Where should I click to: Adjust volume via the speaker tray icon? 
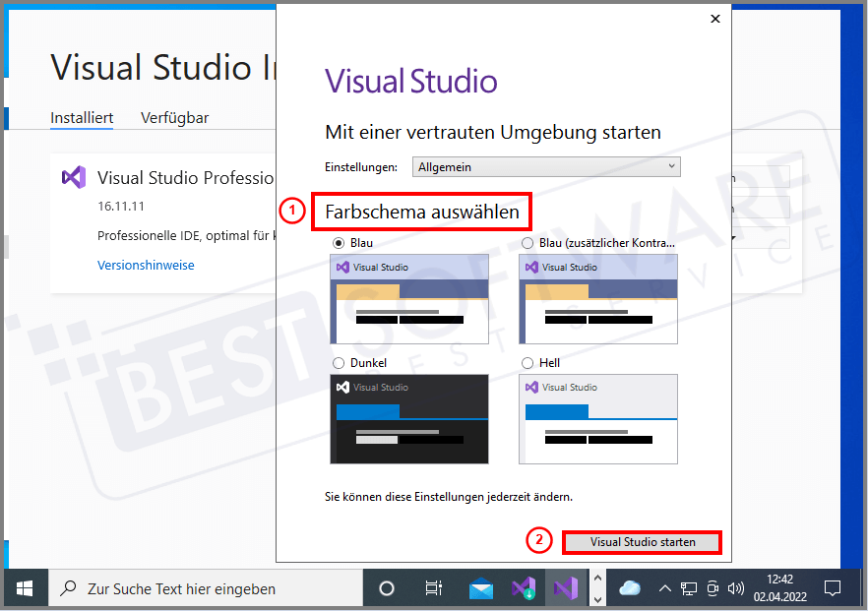click(x=735, y=587)
